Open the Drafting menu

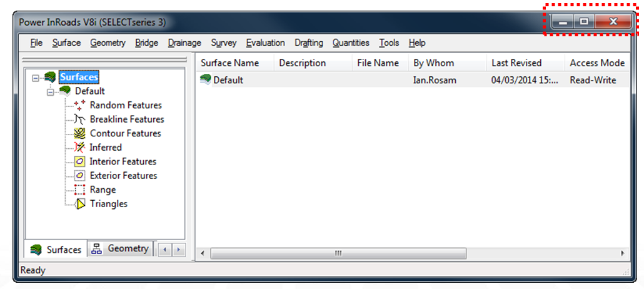coord(309,43)
